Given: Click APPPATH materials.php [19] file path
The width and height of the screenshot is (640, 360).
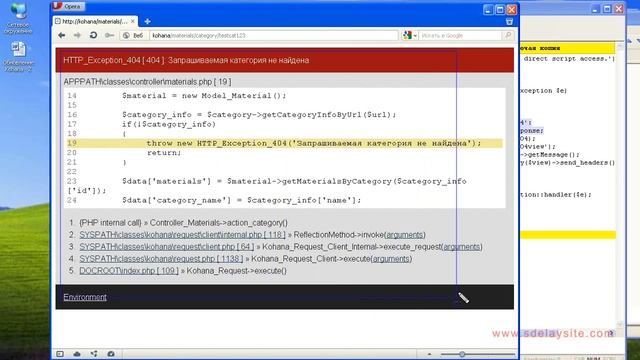Looking at the screenshot, I should pos(147,82).
